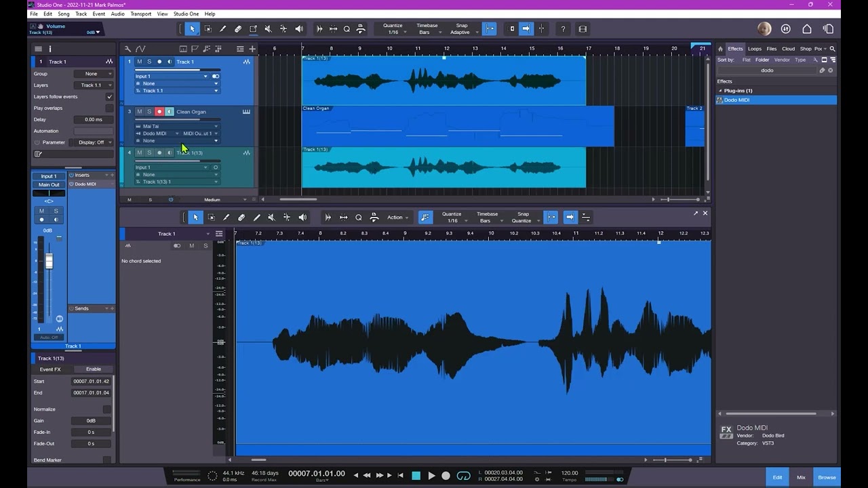Viewport: 868px width, 488px height.
Task: Click the Main Out output button
Action: click(x=49, y=184)
